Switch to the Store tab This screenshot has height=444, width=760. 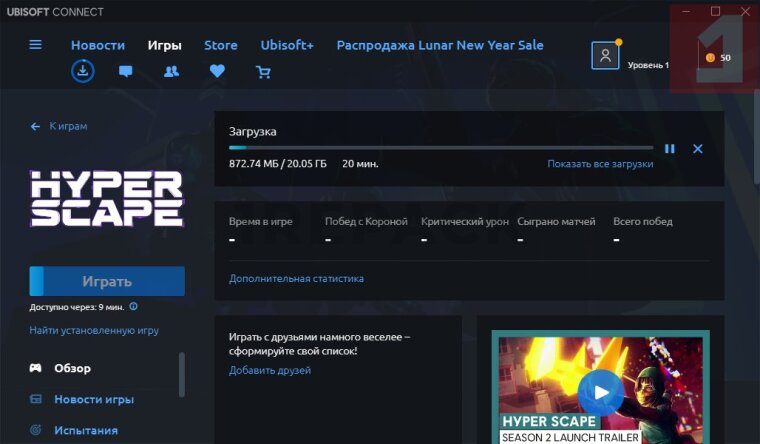221,45
